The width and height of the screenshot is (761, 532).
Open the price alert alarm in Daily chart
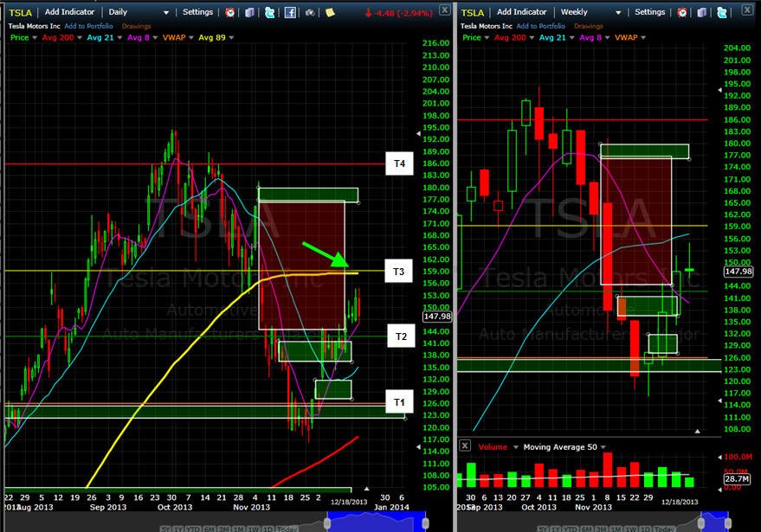click(230, 12)
